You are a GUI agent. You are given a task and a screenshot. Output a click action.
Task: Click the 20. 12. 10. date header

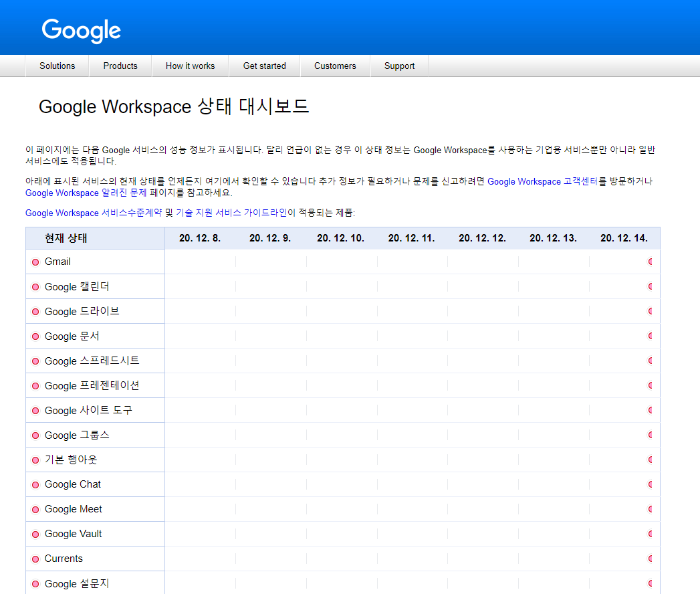340,238
